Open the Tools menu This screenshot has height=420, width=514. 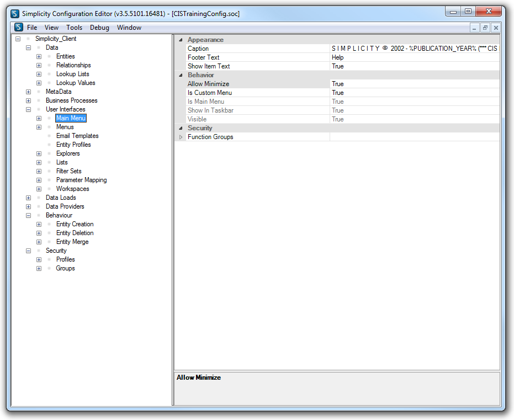coord(74,28)
